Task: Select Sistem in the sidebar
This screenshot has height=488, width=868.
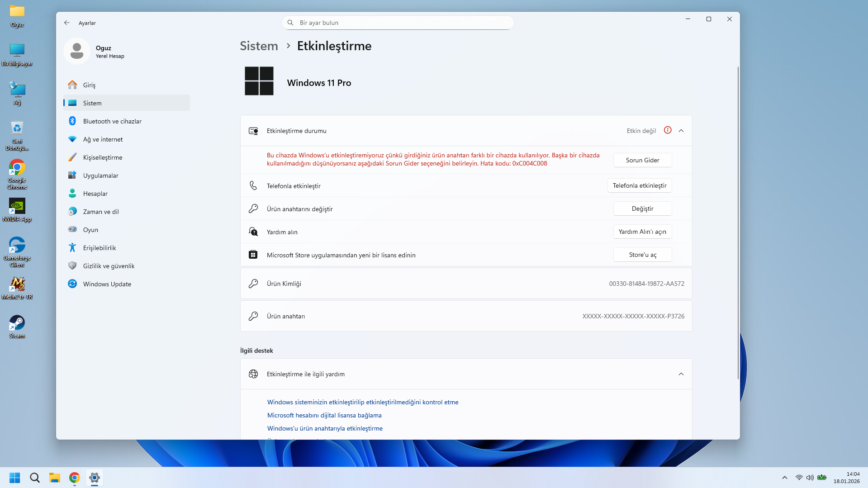Action: pyautogui.click(x=127, y=103)
